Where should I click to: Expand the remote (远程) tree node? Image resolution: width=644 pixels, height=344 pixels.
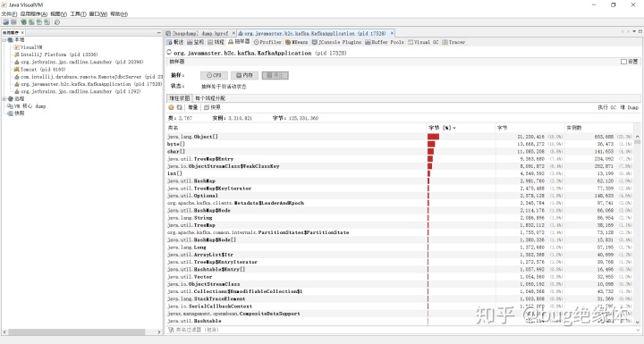pos(4,99)
